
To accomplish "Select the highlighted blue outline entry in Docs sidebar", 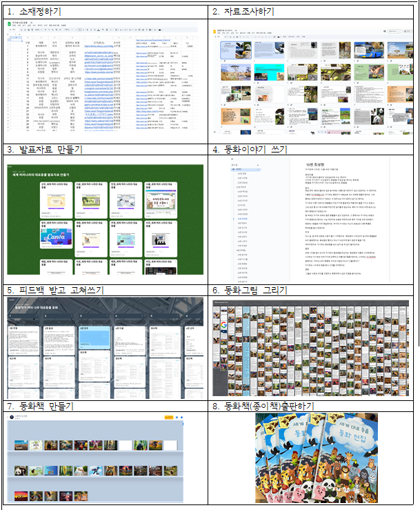I will pyautogui.click(x=242, y=219).
